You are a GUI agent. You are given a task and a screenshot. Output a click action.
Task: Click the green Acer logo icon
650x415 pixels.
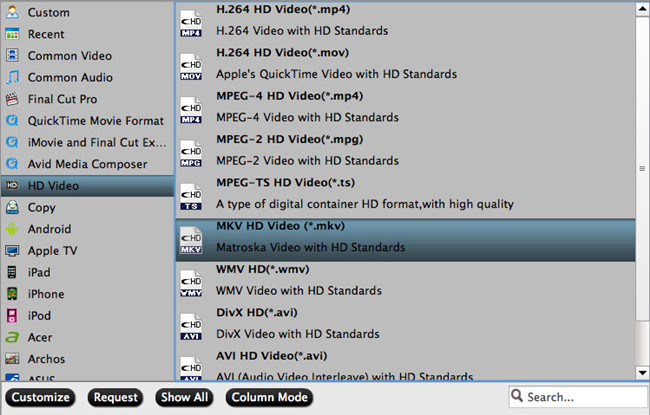[12, 337]
